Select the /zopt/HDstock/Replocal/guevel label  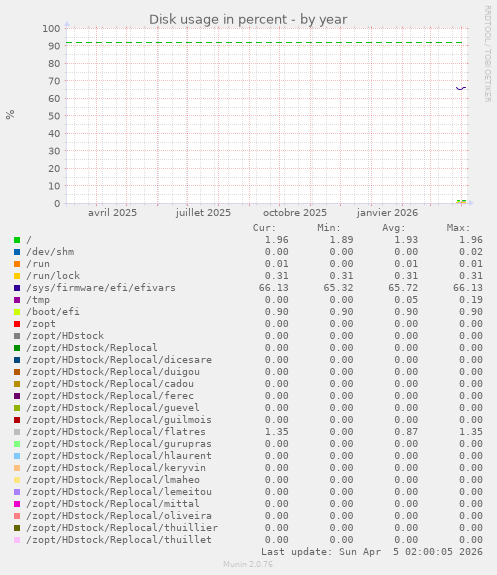[113, 408]
